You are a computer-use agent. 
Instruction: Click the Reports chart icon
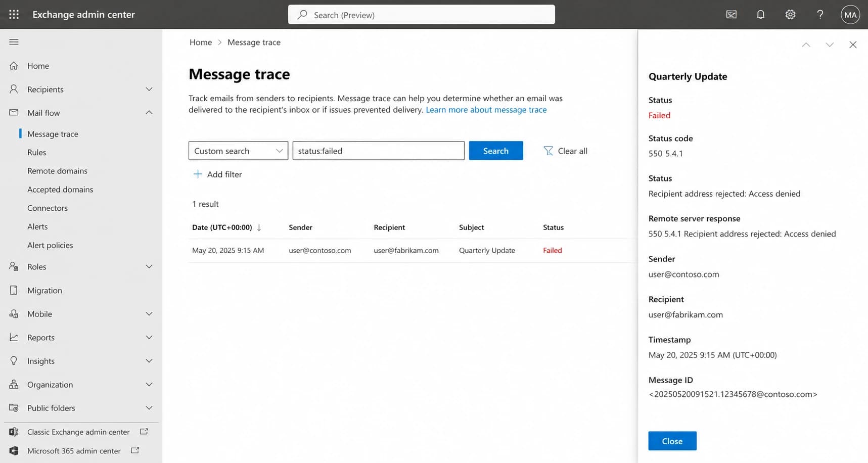click(x=14, y=337)
